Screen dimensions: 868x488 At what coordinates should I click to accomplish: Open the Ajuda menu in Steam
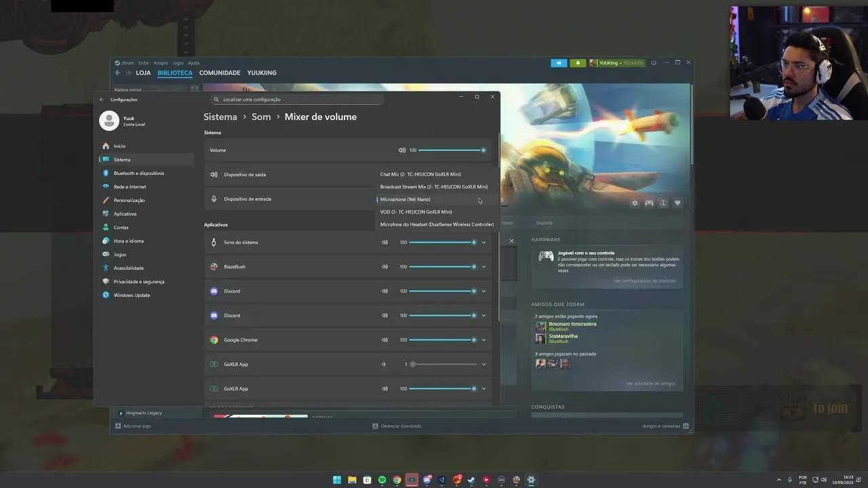tap(193, 63)
